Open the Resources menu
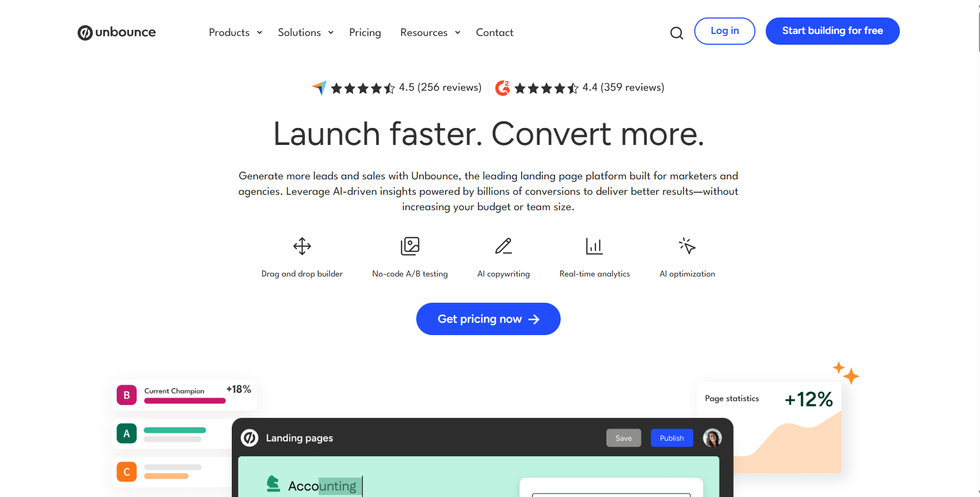Viewport: 980px width, 497px height. (424, 32)
